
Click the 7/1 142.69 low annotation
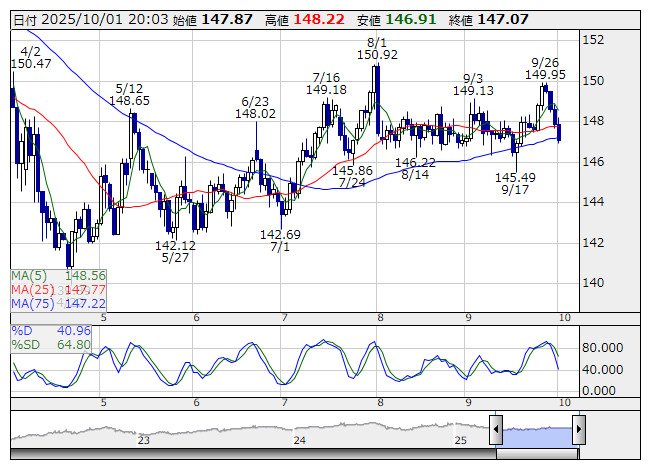pyautogui.click(x=280, y=241)
